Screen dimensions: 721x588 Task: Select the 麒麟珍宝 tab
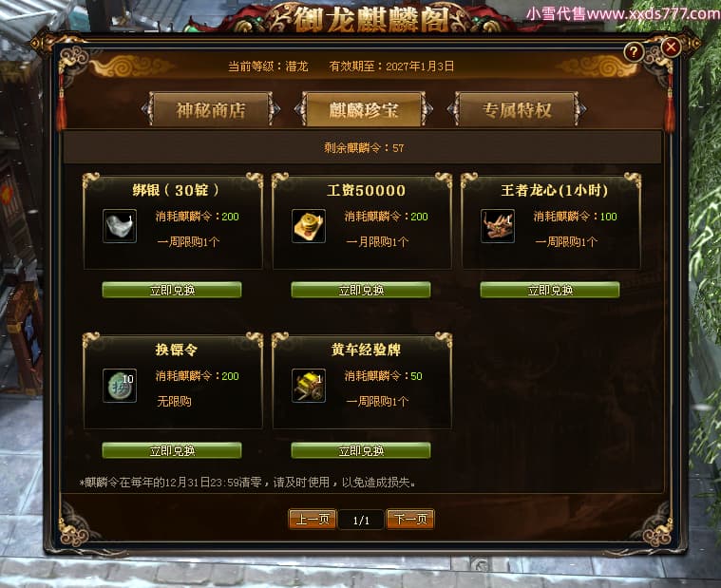pyautogui.click(x=363, y=109)
